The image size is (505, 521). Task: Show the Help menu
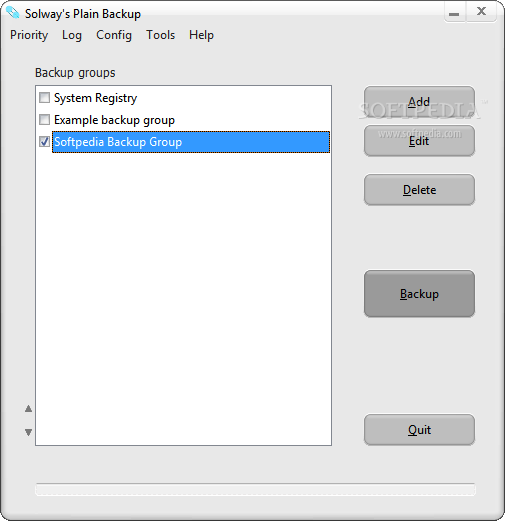click(201, 35)
